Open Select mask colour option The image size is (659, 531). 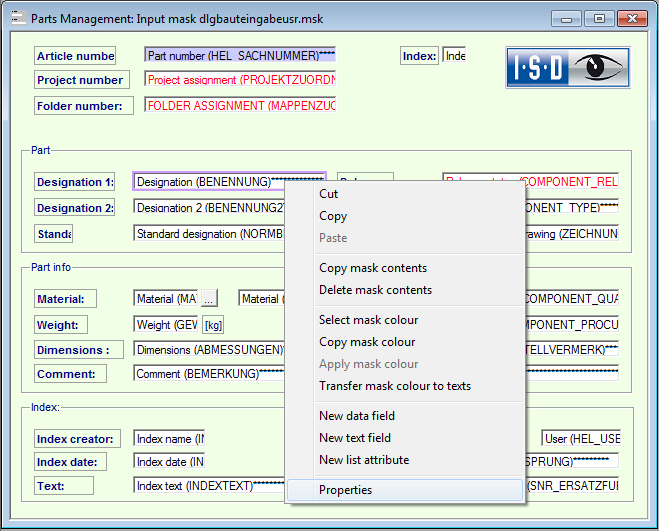368,320
